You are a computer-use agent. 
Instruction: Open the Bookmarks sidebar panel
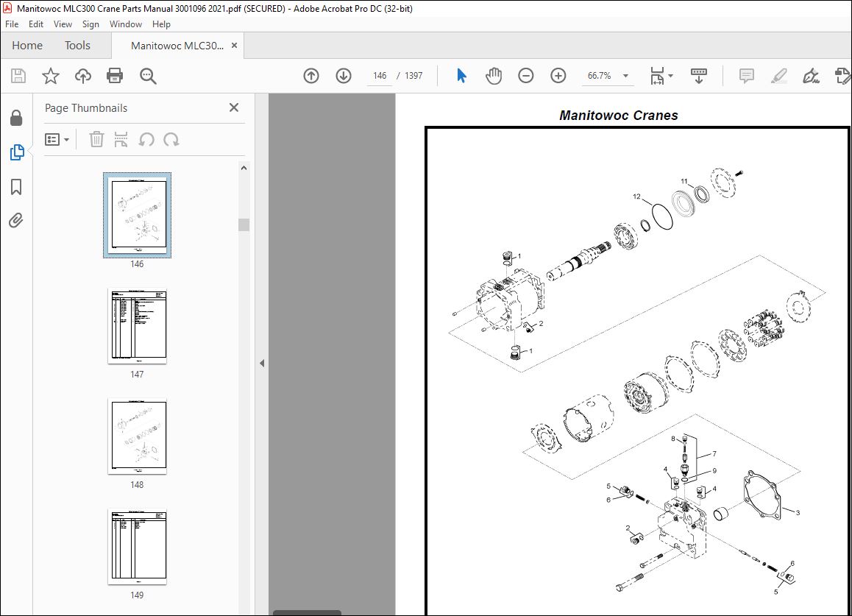(16, 187)
